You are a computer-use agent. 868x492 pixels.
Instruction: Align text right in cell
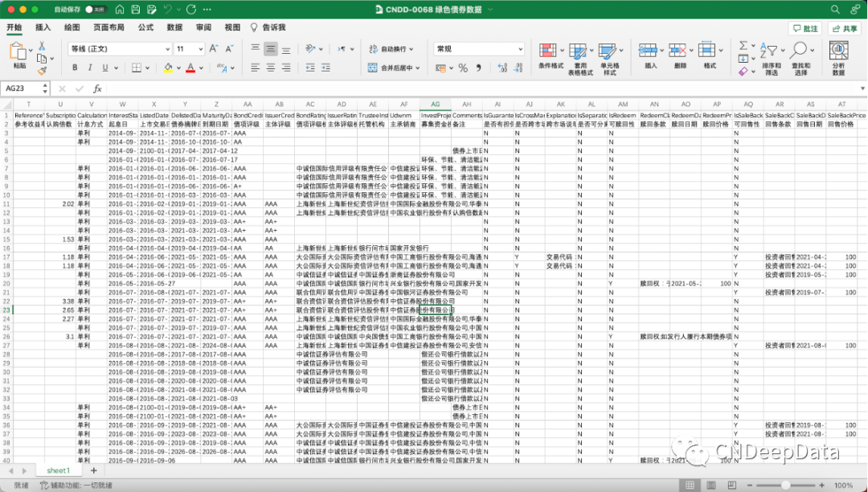(x=286, y=68)
